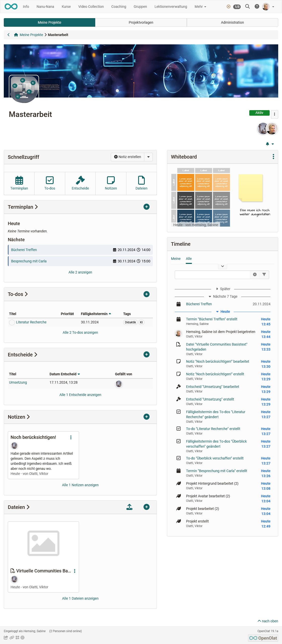
Task: Open Terminplan in Schnellzugriff
Action: (x=19, y=183)
